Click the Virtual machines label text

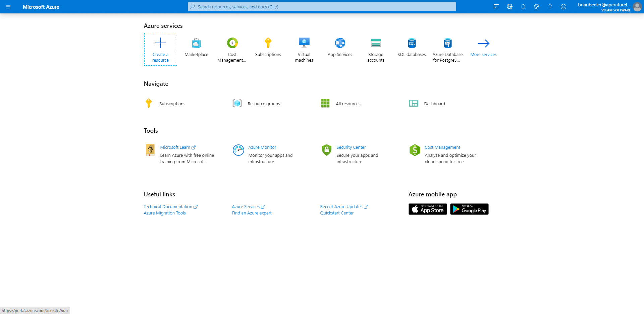pyautogui.click(x=304, y=57)
